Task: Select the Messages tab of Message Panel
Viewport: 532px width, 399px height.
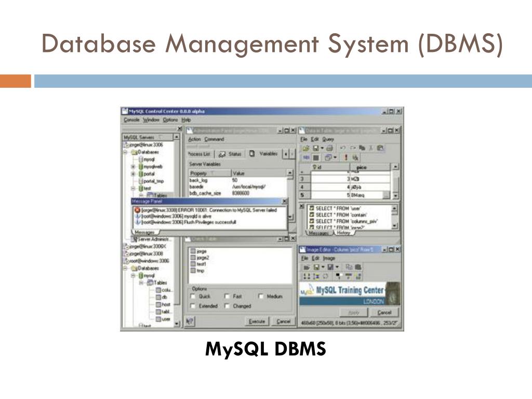Action: 144,232
